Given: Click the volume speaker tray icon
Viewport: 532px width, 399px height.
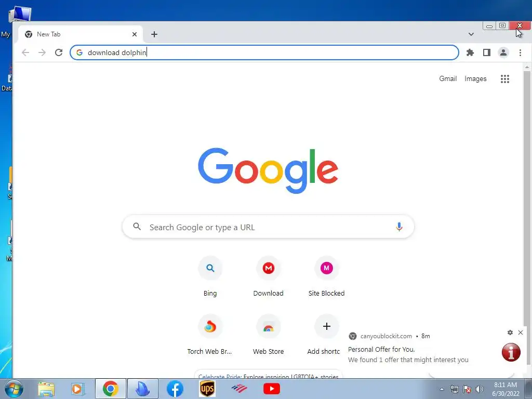Looking at the screenshot, I should 479,389.
